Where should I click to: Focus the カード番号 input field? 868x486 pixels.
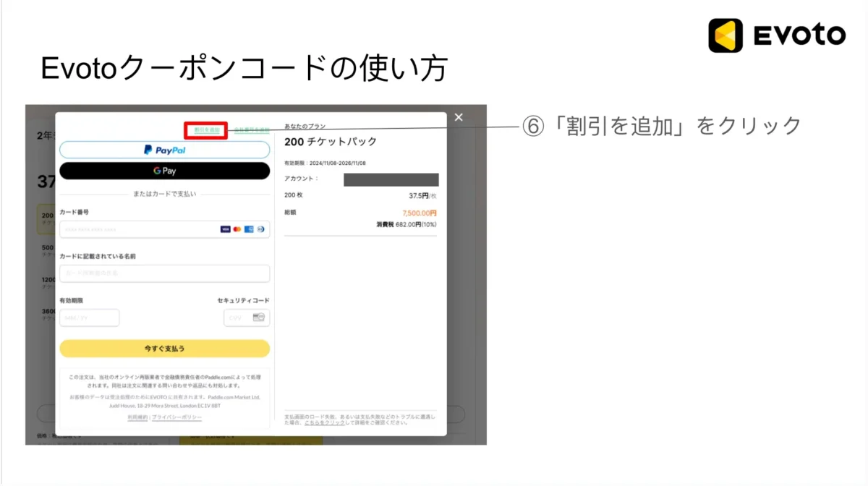[x=164, y=229]
